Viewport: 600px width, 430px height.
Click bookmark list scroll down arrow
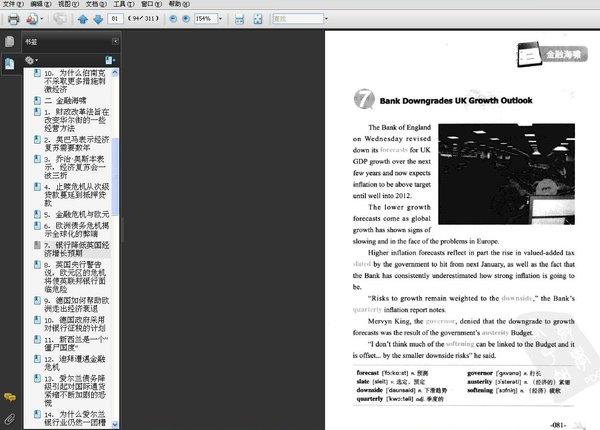(x=115, y=425)
